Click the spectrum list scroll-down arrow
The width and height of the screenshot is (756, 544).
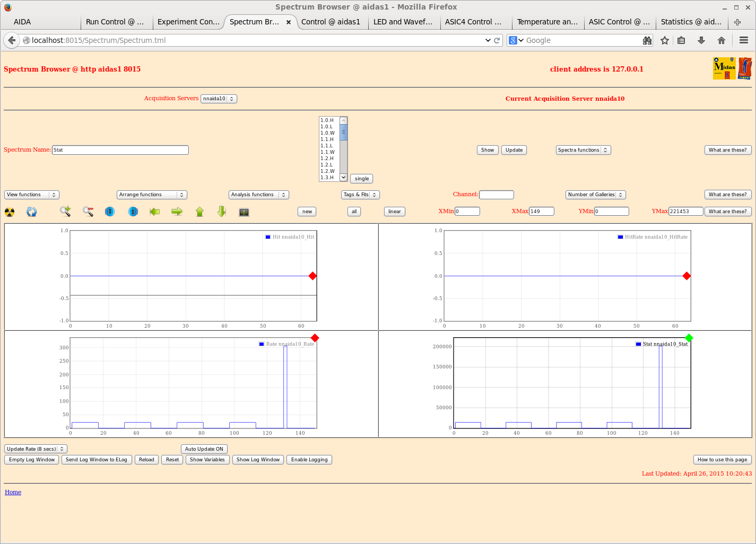[x=343, y=178]
